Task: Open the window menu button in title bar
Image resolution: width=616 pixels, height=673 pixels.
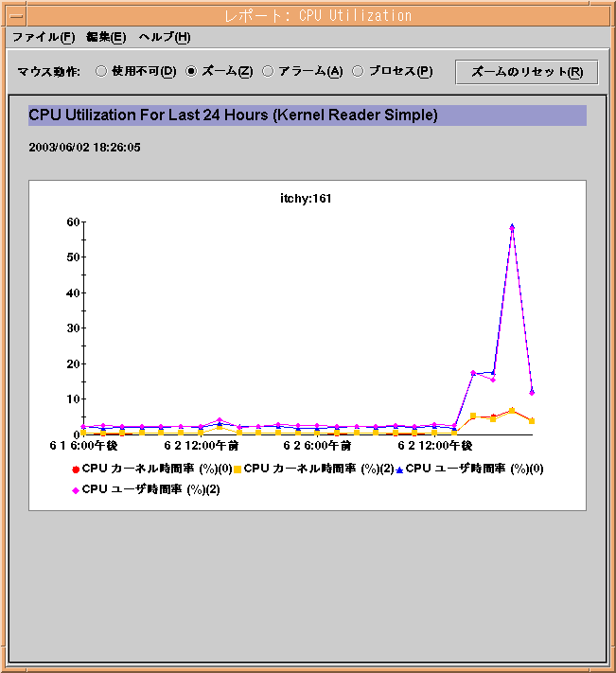Action: pyautogui.click(x=16, y=16)
